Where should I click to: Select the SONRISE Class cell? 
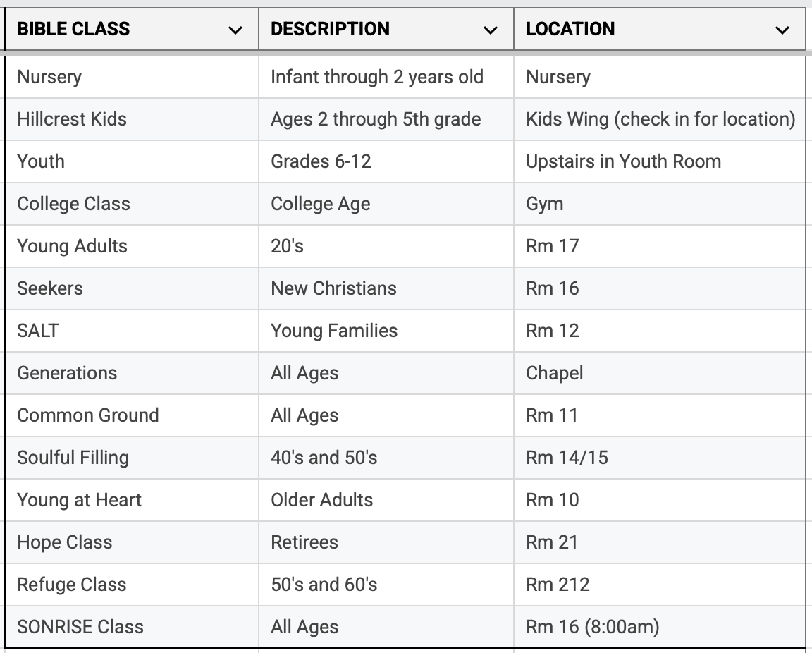[132, 627]
